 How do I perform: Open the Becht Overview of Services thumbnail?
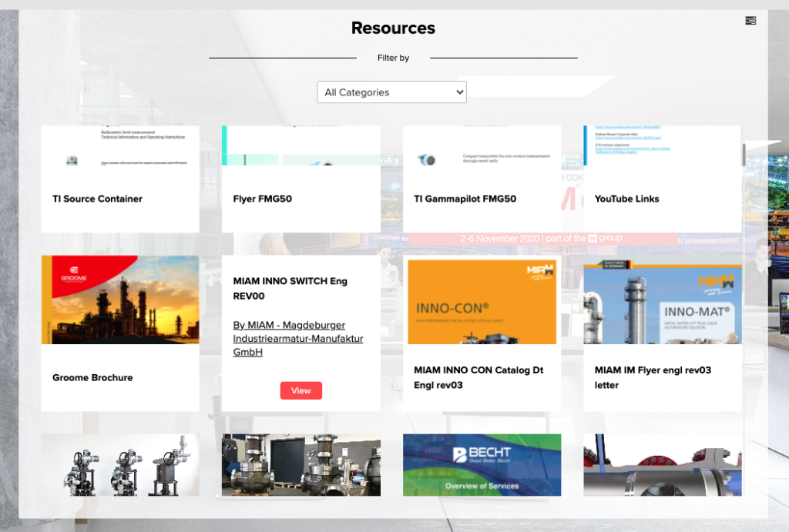tap(482, 465)
